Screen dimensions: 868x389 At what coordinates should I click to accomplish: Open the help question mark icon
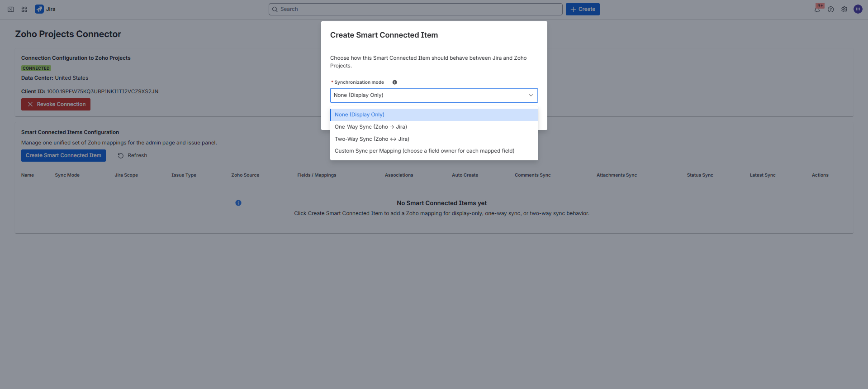tap(831, 9)
